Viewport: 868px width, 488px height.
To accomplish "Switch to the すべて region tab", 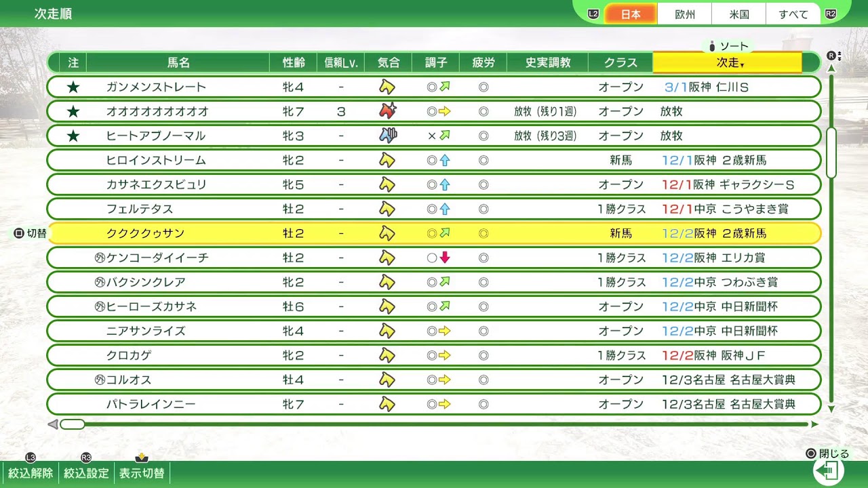I will [793, 14].
